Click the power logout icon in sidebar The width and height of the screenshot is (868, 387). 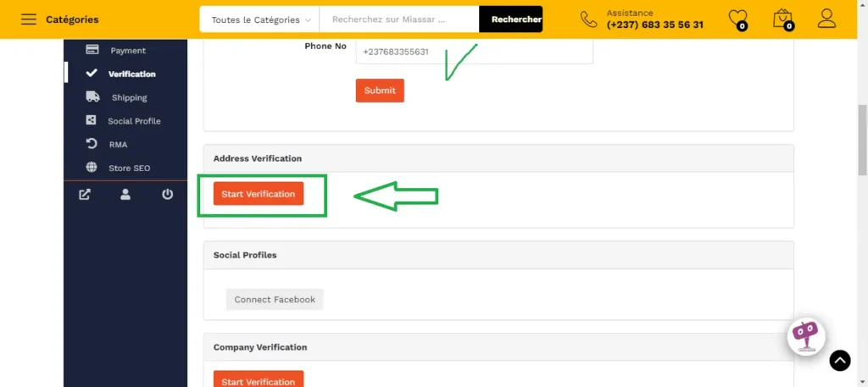(167, 194)
